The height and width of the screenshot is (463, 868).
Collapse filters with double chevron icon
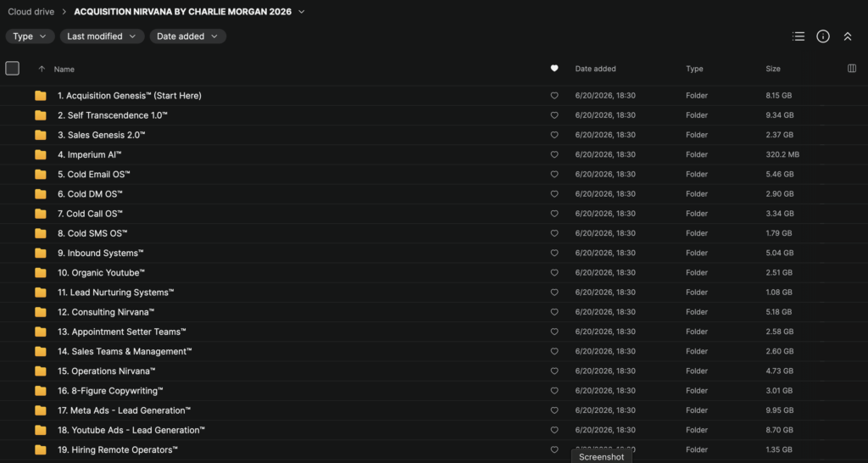[848, 36]
